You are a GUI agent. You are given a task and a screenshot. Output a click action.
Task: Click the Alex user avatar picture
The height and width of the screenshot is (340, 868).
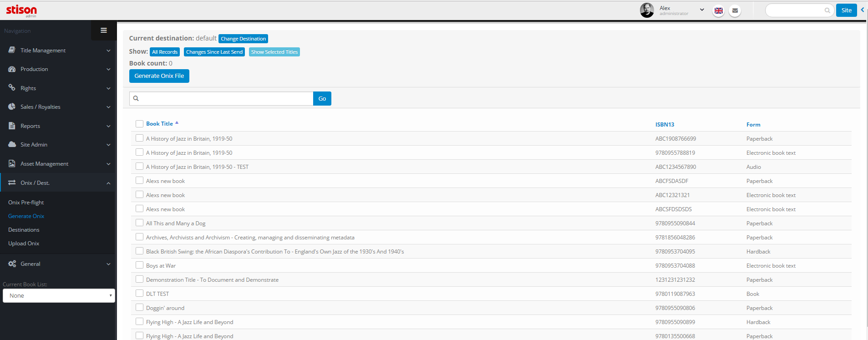(x=647, y=10)
